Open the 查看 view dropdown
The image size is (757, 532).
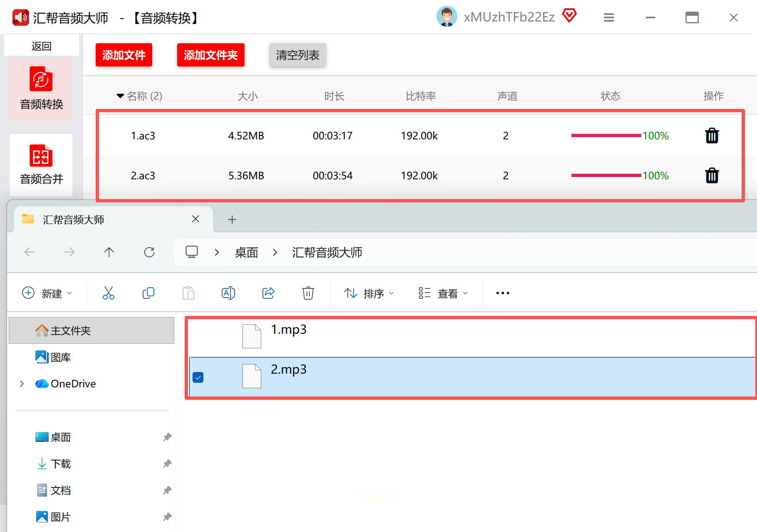pyautogui.click(x=443, y=293)
